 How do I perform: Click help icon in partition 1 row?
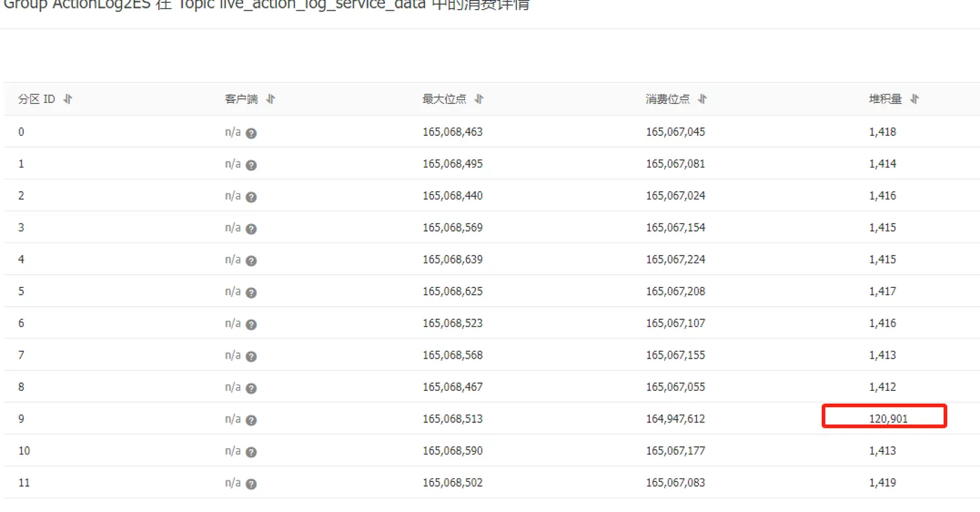point(251,165)
